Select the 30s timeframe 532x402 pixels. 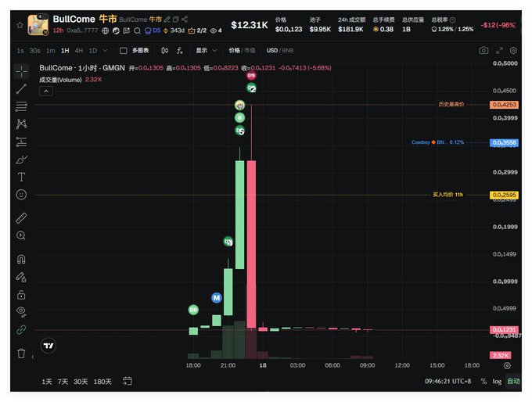(34, 51)
